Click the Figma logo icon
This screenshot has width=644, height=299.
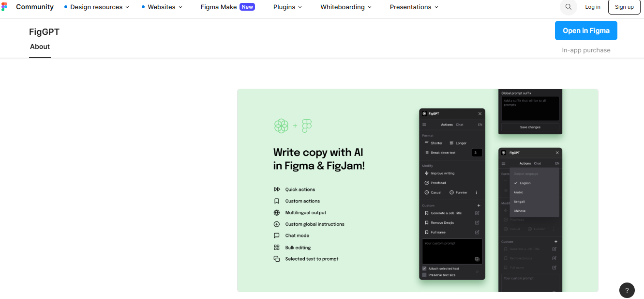tap(4, 7)
